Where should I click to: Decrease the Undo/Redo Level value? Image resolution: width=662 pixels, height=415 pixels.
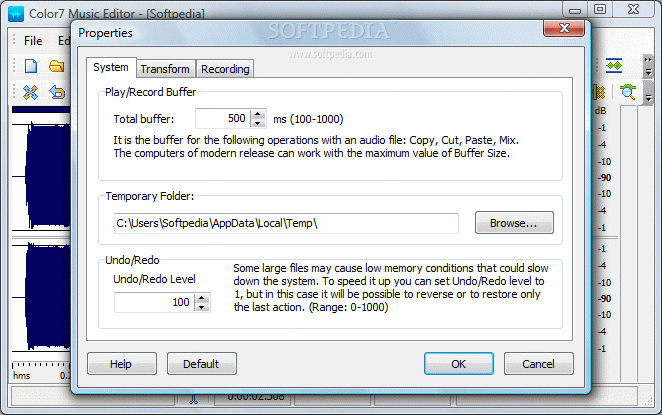pyautogui.click(x=202, y=307)
